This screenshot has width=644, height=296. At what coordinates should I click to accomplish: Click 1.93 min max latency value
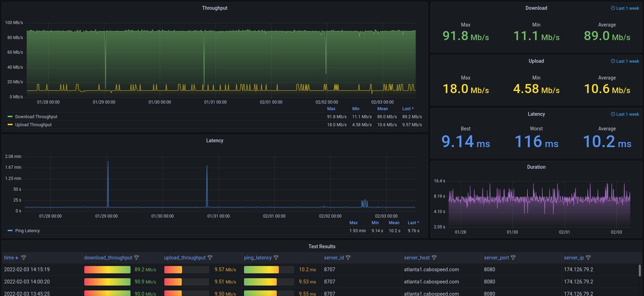[x=358, y=231]
